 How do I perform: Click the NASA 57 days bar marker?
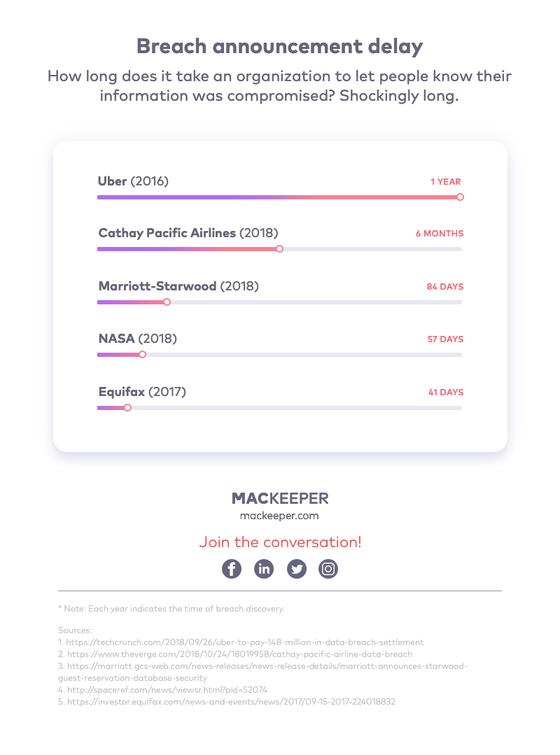click(x=143, y=354)
